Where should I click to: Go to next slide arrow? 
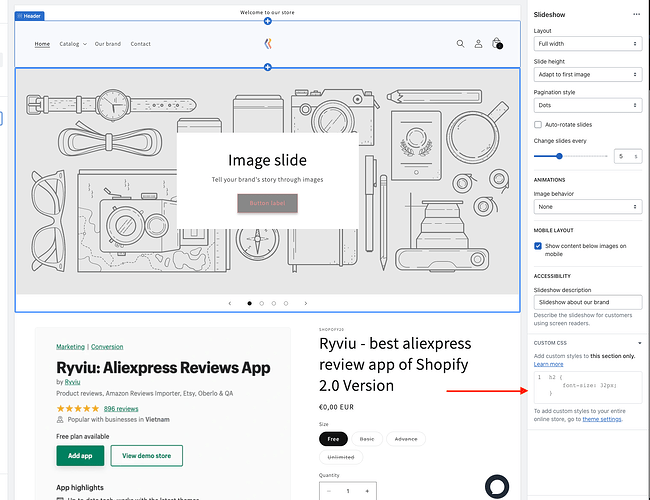point(306,303)
